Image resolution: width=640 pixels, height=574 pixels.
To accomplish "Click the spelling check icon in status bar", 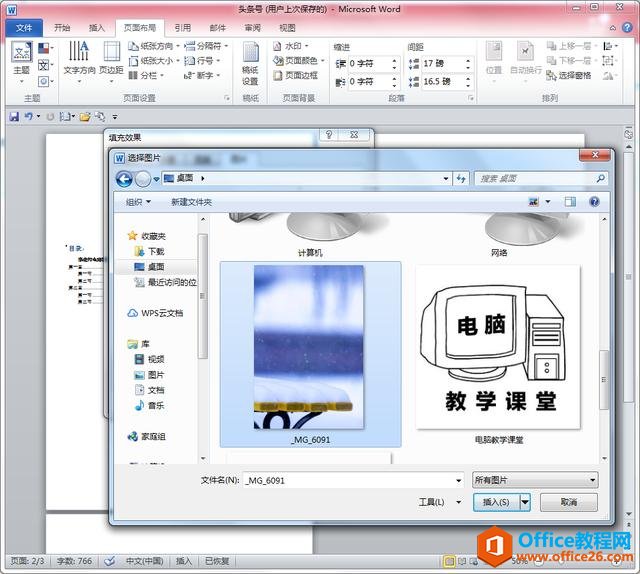I will coord(109,561).
